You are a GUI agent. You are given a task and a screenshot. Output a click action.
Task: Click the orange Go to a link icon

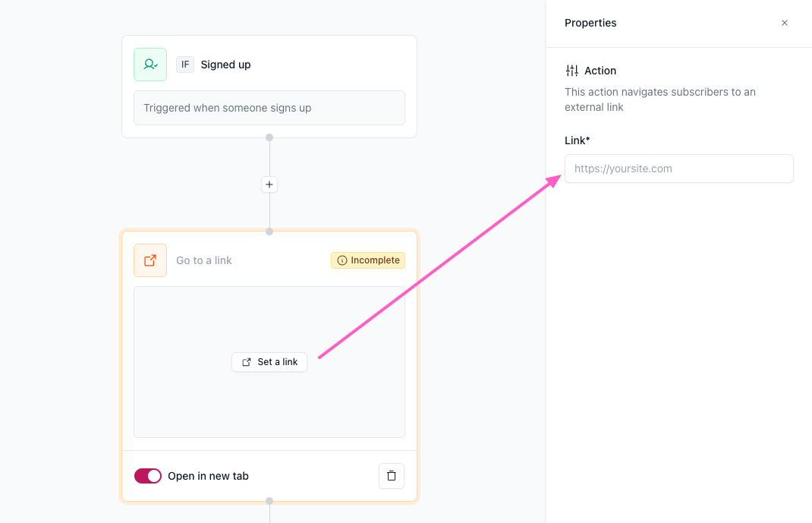(x=150, y=260)
